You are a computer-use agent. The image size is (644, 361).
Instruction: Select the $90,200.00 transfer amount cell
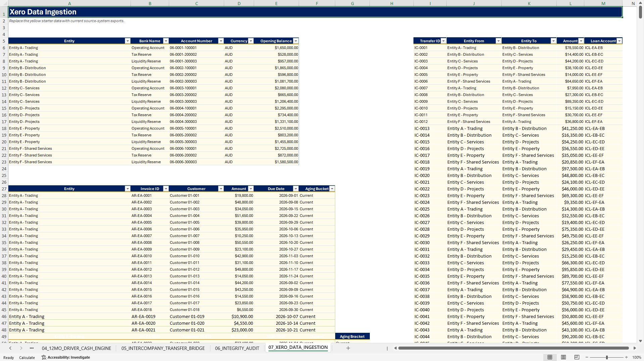570,336
